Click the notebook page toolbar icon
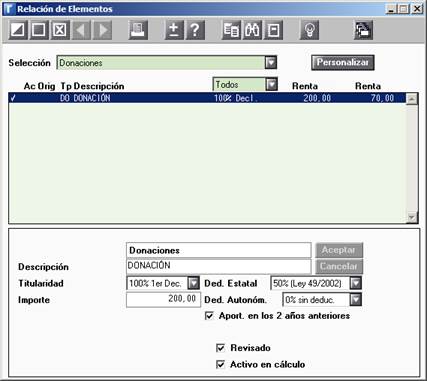 tap(273, 30)
